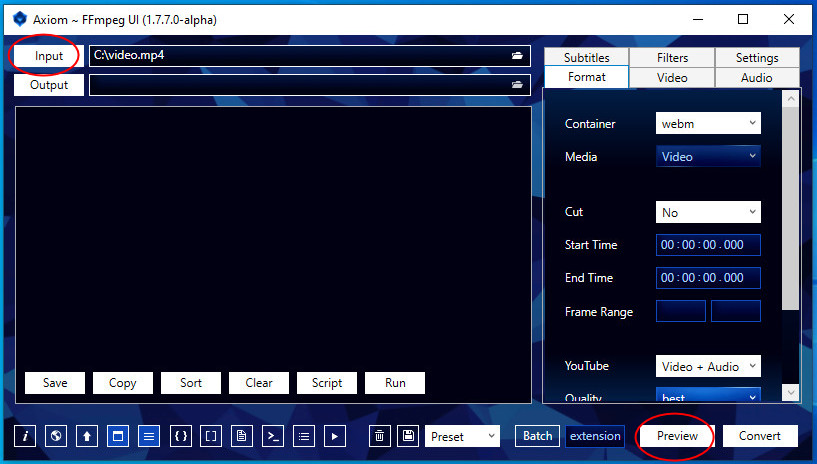Open the Settings tab

pos(757,57)
